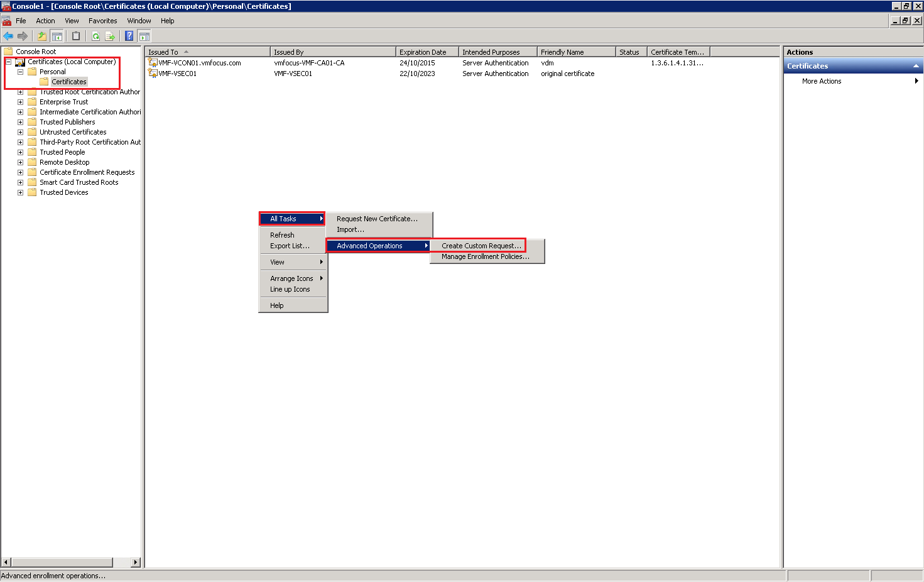This screenshot has height=582, width=924.
Task: Select Manage Enrollment Policies menu entry
Action: pyautogui.click(x=485, y=256)
